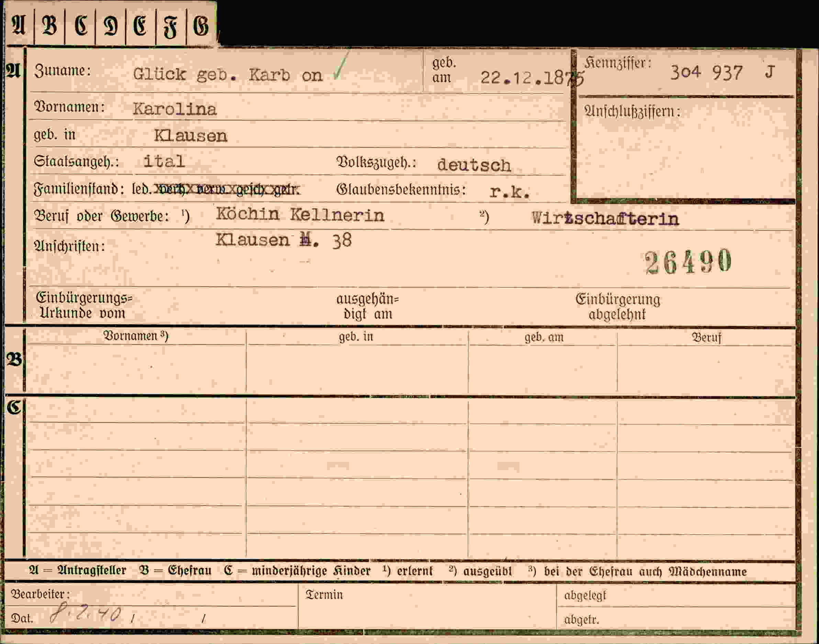Click the 'Volkszugeh.:' label
Viewport: 819px width, 644px height.
pyautogui.click(x=376, y=163)
